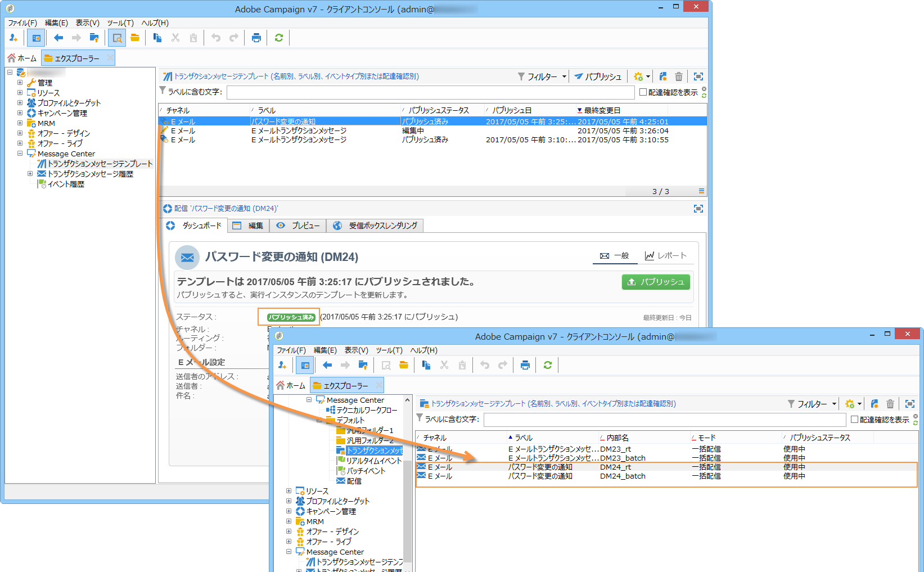Click the new template icon in rear window list toolbar
The image size is (924, 572).
point(663,76)
